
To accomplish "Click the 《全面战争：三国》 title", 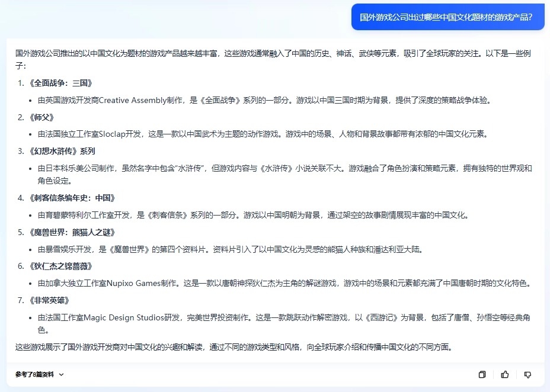I will (60, 83).
